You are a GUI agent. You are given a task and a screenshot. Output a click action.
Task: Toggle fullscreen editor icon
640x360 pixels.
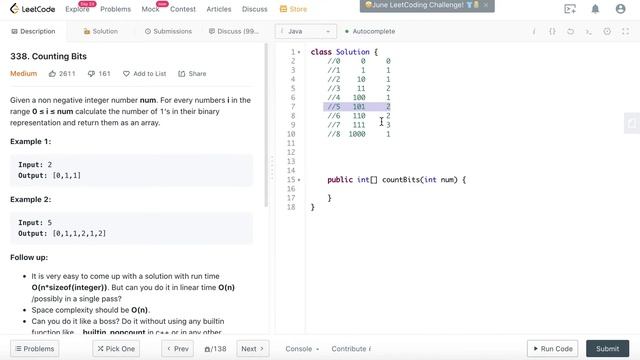625,31
